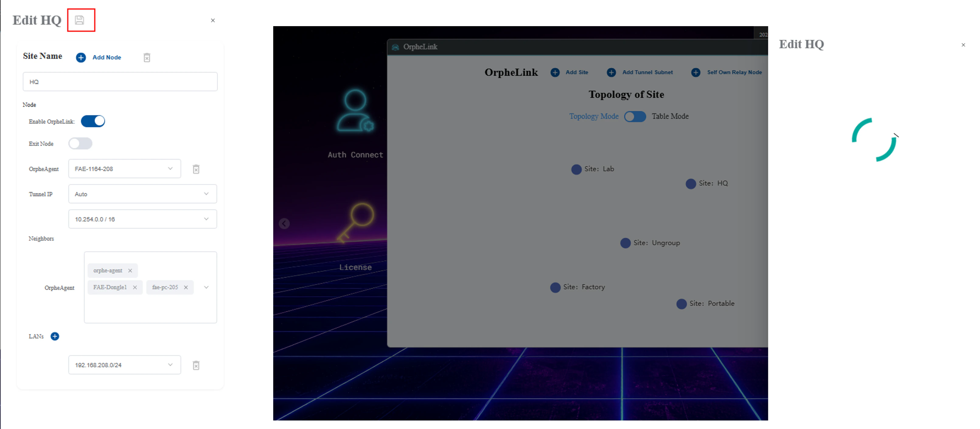Click the Add Site plus icon

pyautogui.click(x=555, y=72)
